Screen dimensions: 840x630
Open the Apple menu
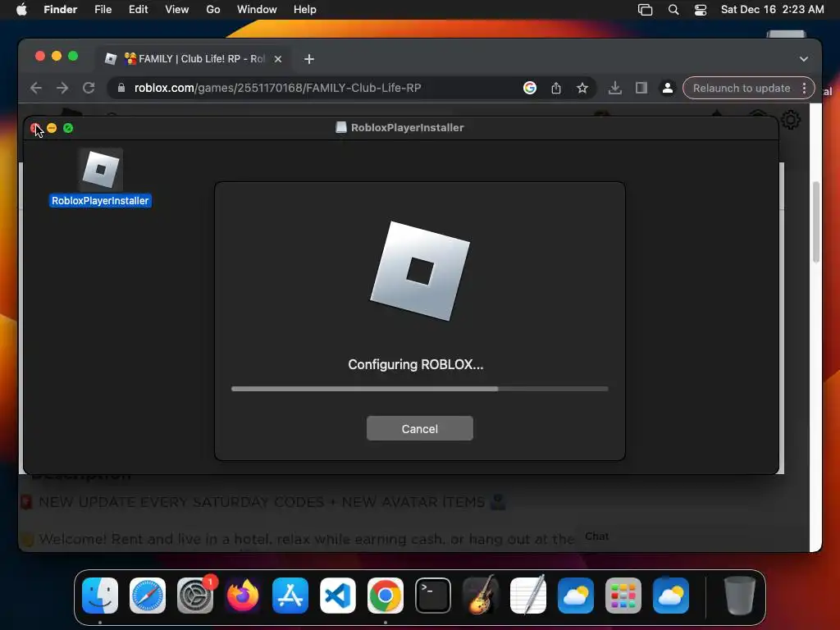[21, 10]
